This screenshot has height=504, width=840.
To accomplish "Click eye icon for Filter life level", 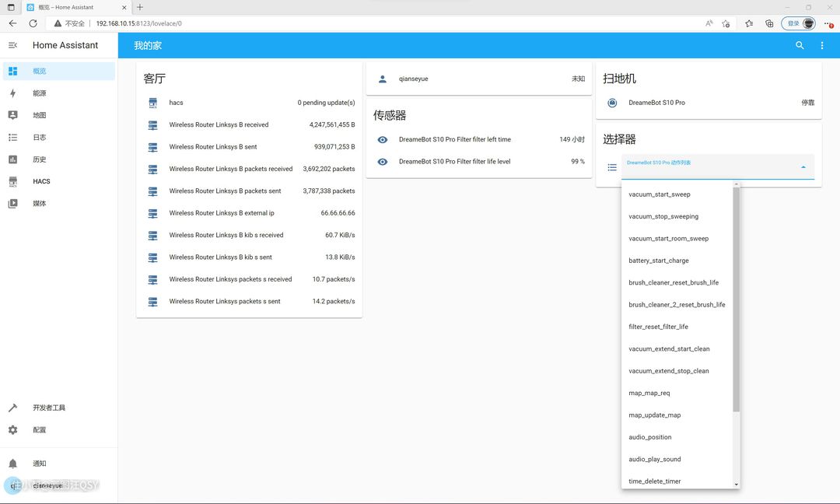I will 382,162.
